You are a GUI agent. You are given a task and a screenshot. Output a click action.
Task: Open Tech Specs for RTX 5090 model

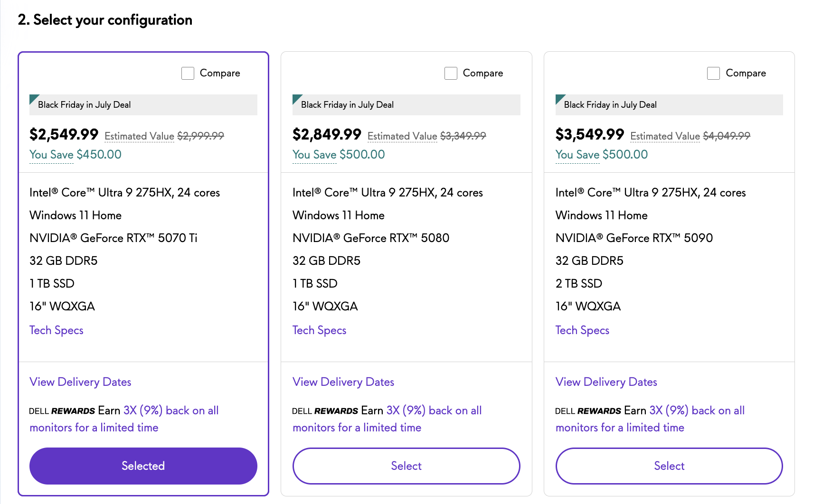(x=582, y=330)
